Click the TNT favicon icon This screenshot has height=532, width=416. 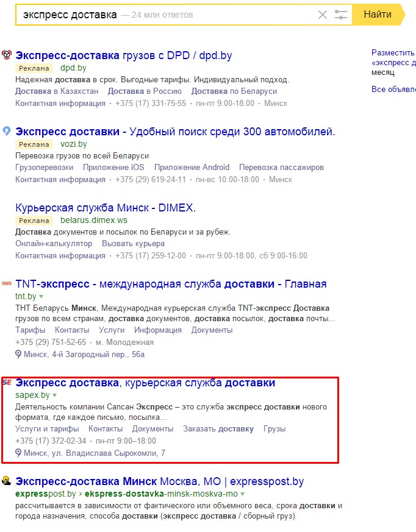[x=7, y=283]
